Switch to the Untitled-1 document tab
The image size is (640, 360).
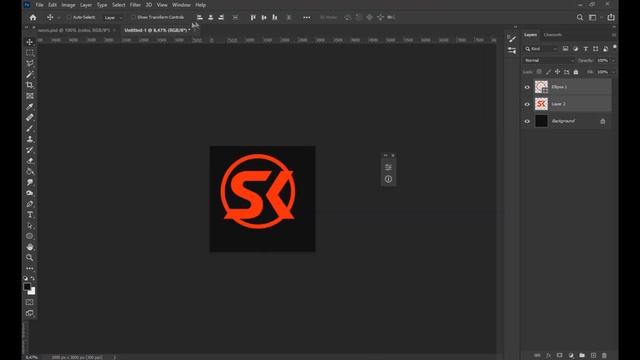coord(157,30)
